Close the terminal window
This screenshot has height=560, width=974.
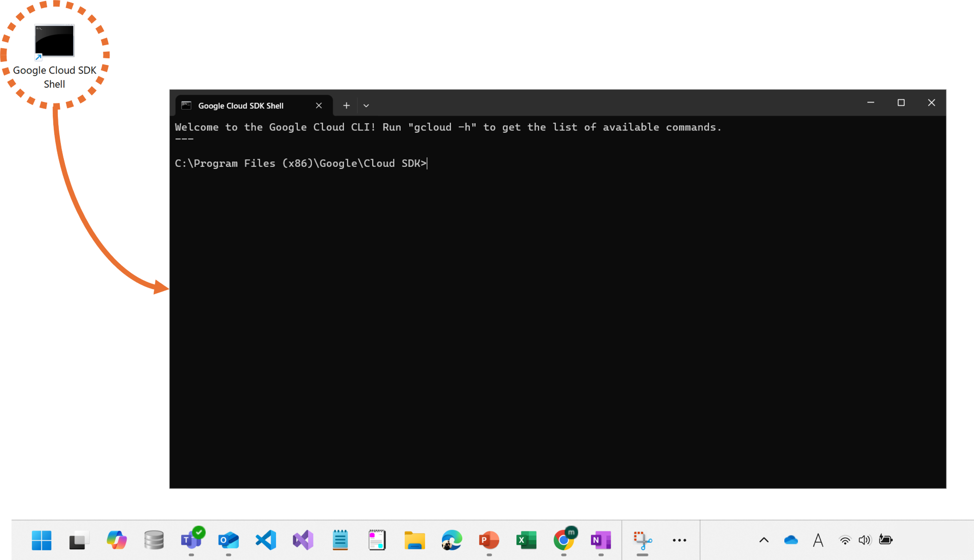coord(931,102)
